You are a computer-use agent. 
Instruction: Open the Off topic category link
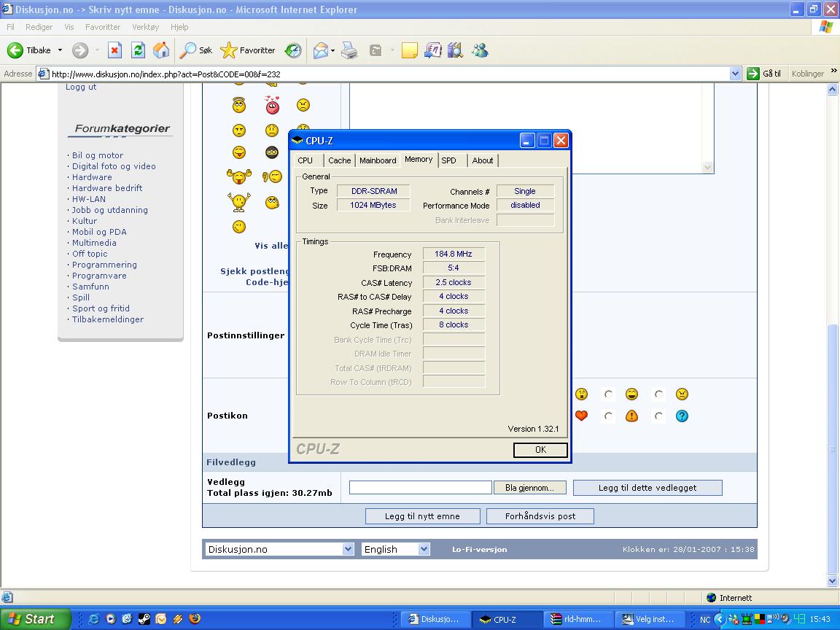click(x=90, y=254)
